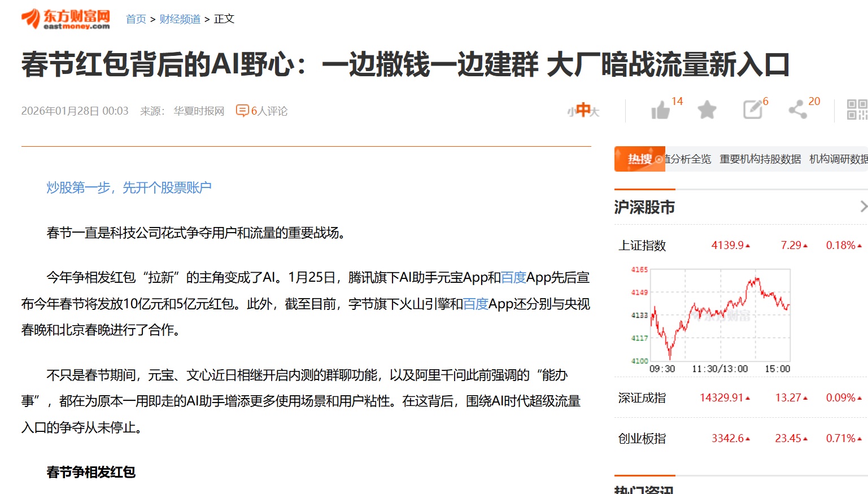Click publish time 2026年01月28日 00:03
Screen dimensions: 868x494
pos(75,111)
